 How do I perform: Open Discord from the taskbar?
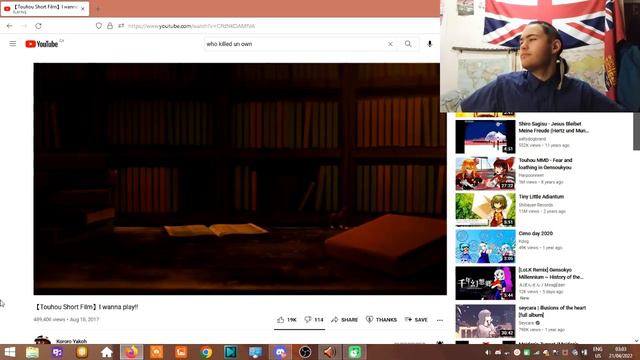pyautogui.click(x=280, y=352)
